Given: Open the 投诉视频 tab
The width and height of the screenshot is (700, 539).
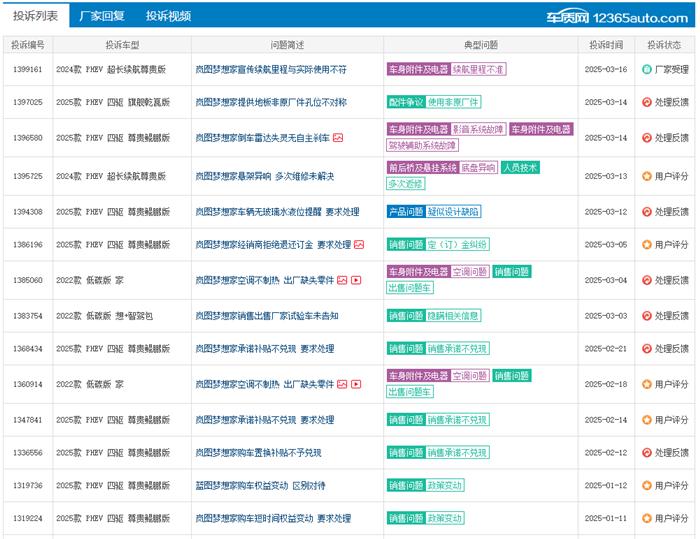Looking at the screenshot, I should click(168, 16).
